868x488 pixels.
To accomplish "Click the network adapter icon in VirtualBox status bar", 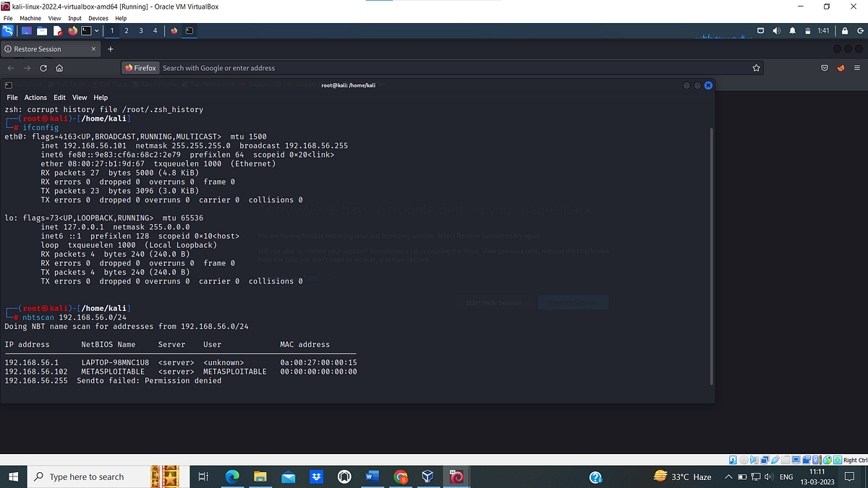I will click(765, 460).
